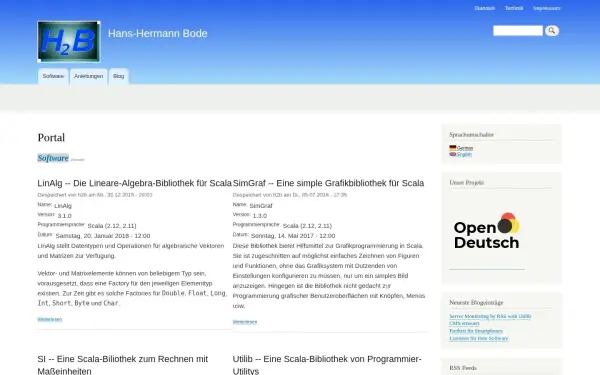
Task: Open blog entry Freiheit für Smartphones
Action: click(476, 331)
